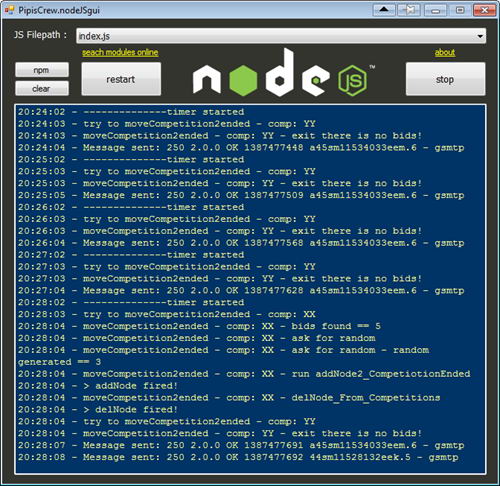Image resolution: width=500 pixels, height=486 pixels.
Task: Minimize the PipisCrew.nodeJSgui window
Action: point(435,10)
